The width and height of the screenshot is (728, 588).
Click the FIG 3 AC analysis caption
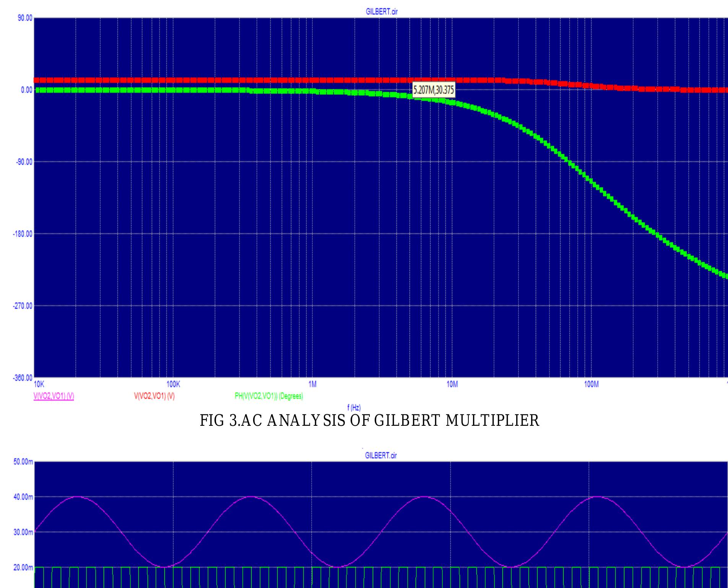click(370, 421)
